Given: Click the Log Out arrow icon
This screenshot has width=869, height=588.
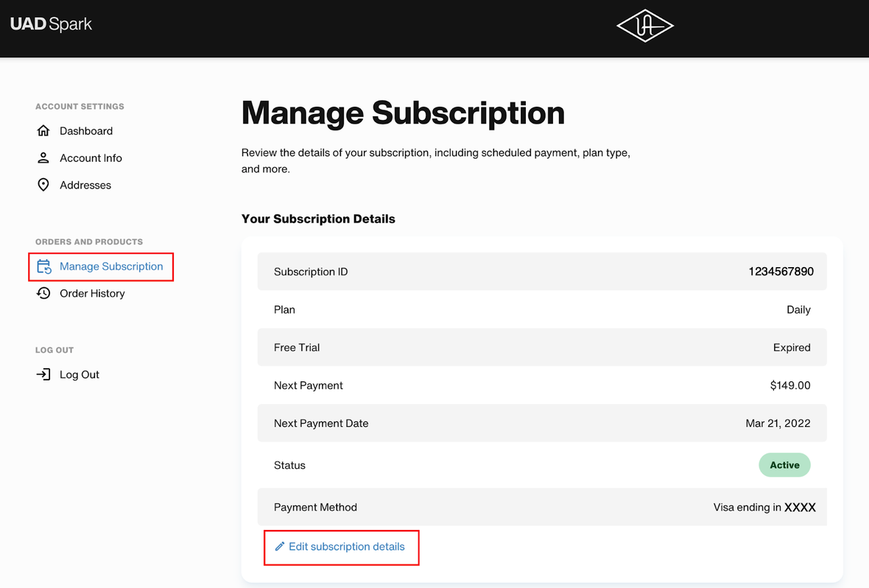Looking at the screenshot, I should coord(43,375).
